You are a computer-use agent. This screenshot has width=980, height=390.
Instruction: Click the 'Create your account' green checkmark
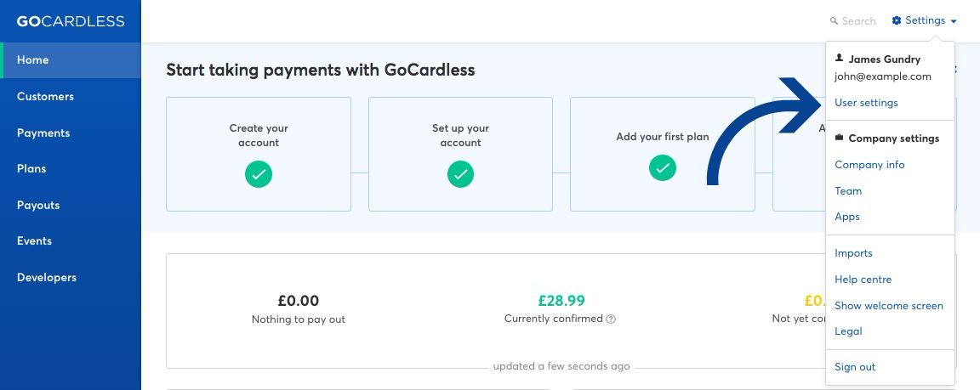[258, 174]
